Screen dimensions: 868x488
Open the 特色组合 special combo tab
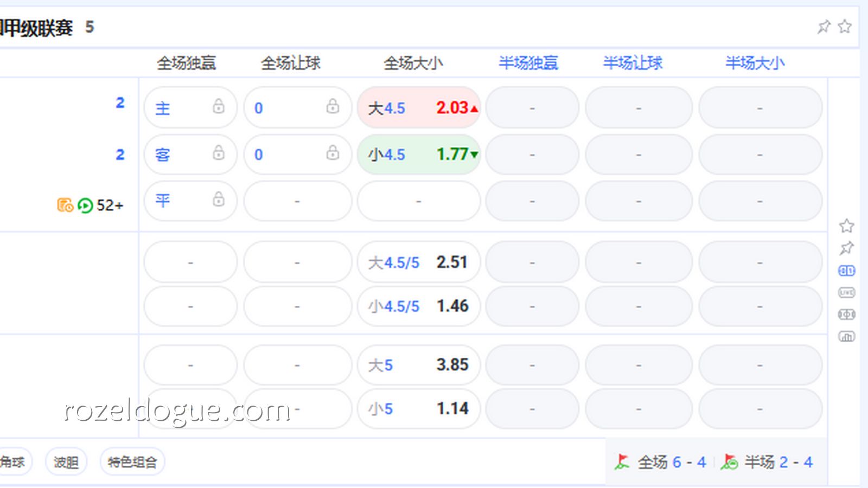(x=132, y=462)
